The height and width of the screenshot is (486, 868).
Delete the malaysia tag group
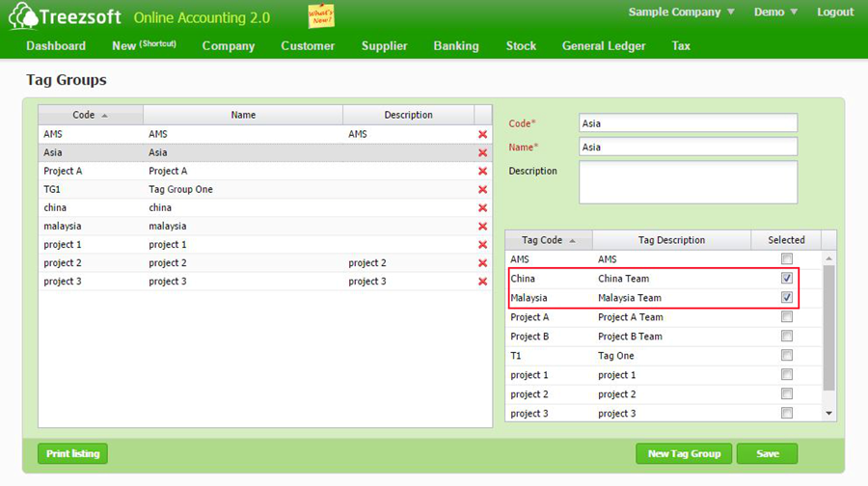[483, 226]
